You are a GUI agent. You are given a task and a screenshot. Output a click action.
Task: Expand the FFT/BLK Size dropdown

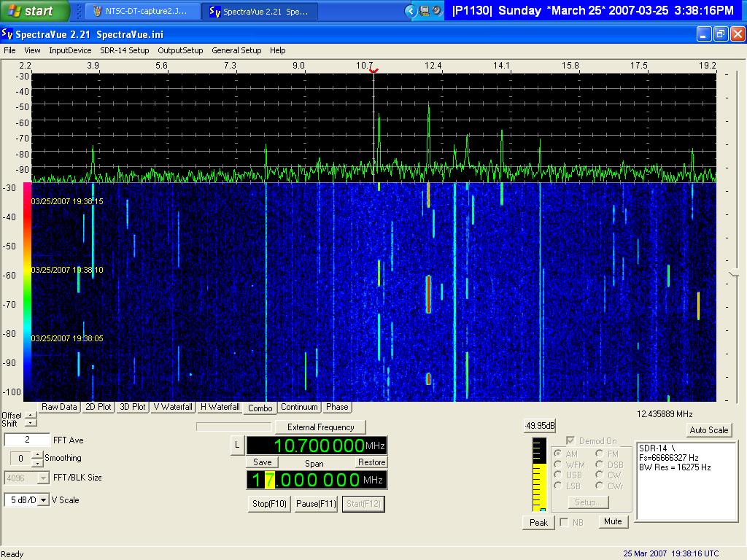[43, 478]
